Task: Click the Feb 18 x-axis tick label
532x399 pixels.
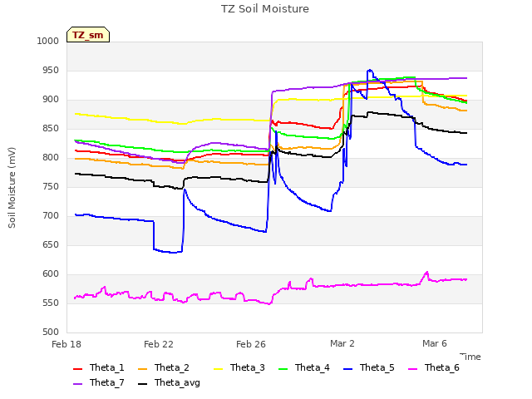Action: pos(66,344)
